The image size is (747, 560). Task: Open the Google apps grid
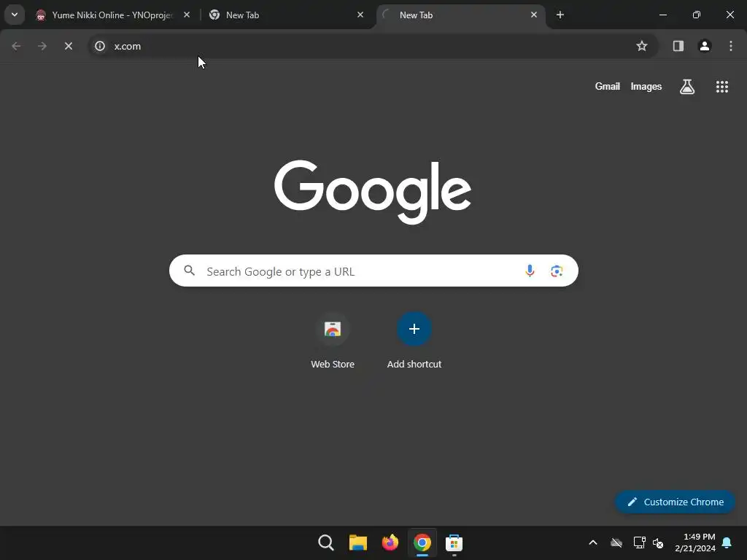click(x=722, y=87)
